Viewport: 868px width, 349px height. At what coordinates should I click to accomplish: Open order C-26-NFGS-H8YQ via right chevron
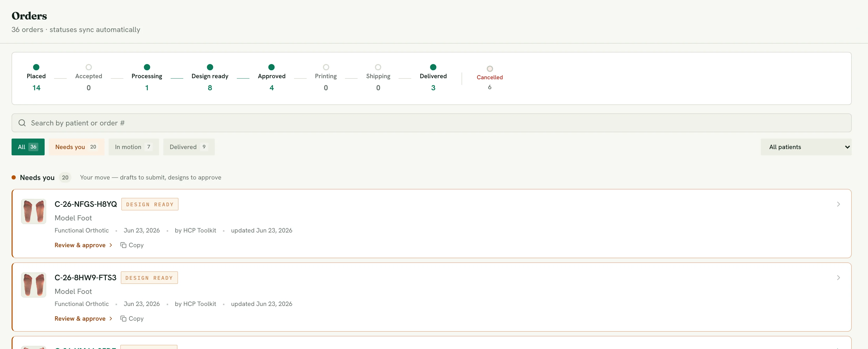(x=838, y=204)
